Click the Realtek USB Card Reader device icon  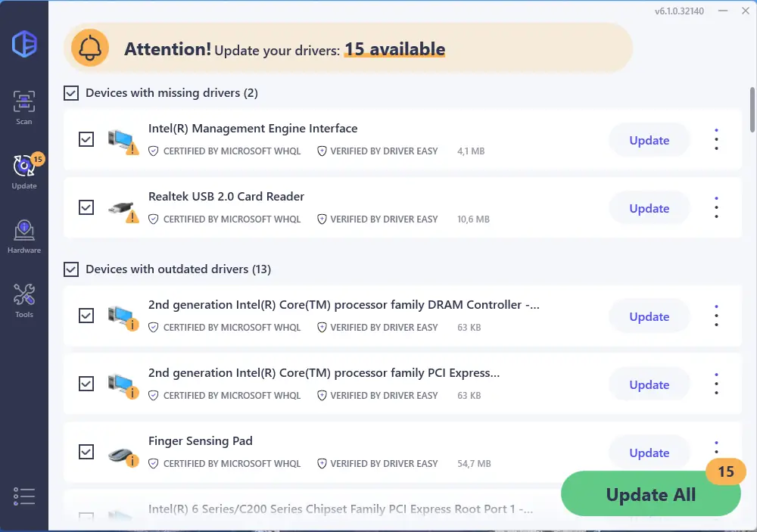[122, 209]
